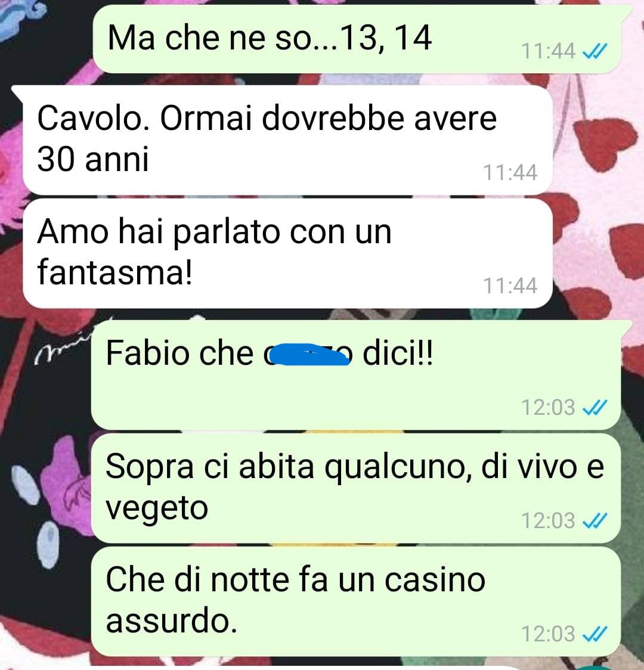Click read-receipt double check at 11:44
This screenshot has width=644, height=670.
pos(595,52)
